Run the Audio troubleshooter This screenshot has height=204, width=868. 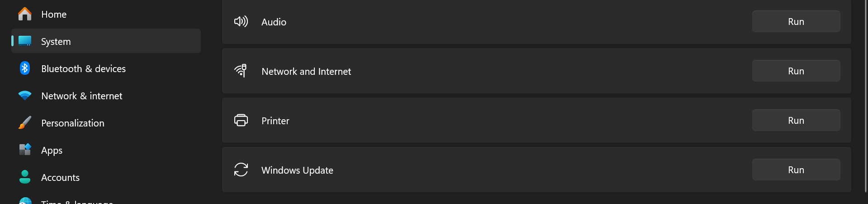click(x=796, y=21)
